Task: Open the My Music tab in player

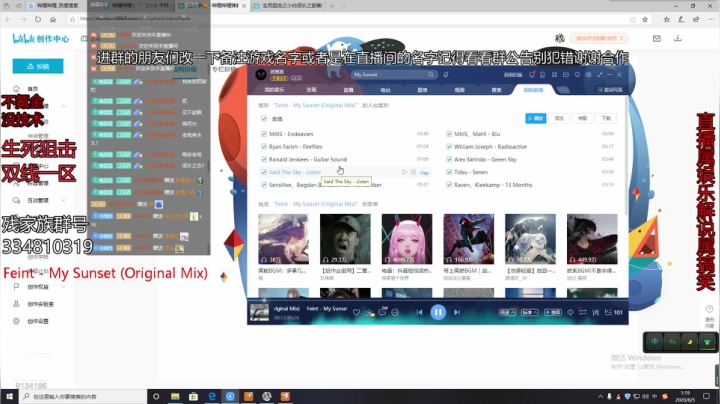Action: coord(274,90)
